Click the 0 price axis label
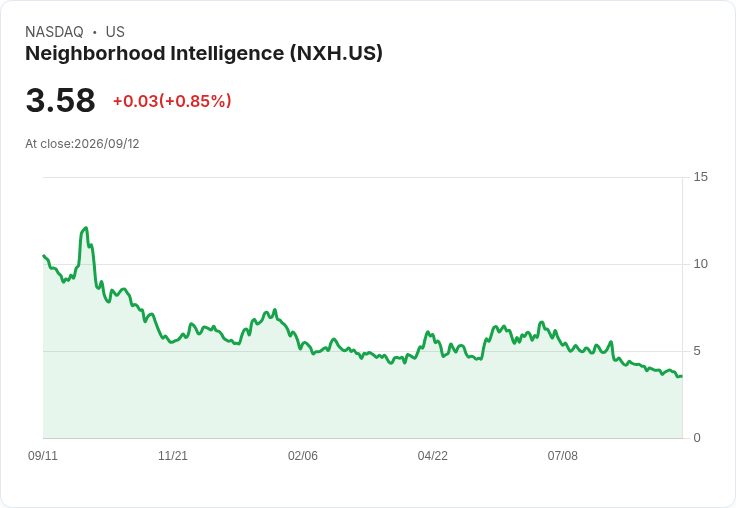The height and width of the screenshot is (508, 736). (x=697, y=438)
